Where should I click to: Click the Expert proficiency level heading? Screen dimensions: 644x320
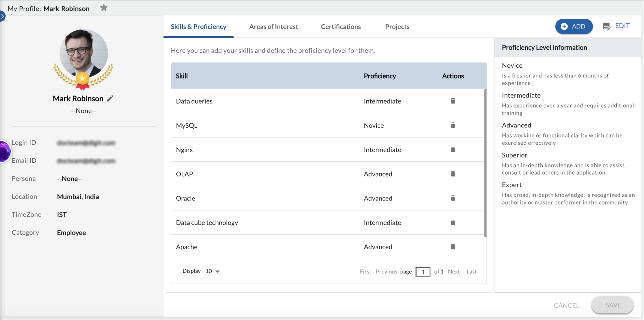[x=512, y=185]
